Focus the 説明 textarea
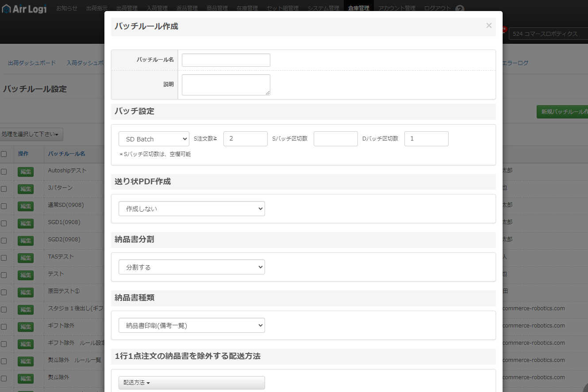 [226, 84]
